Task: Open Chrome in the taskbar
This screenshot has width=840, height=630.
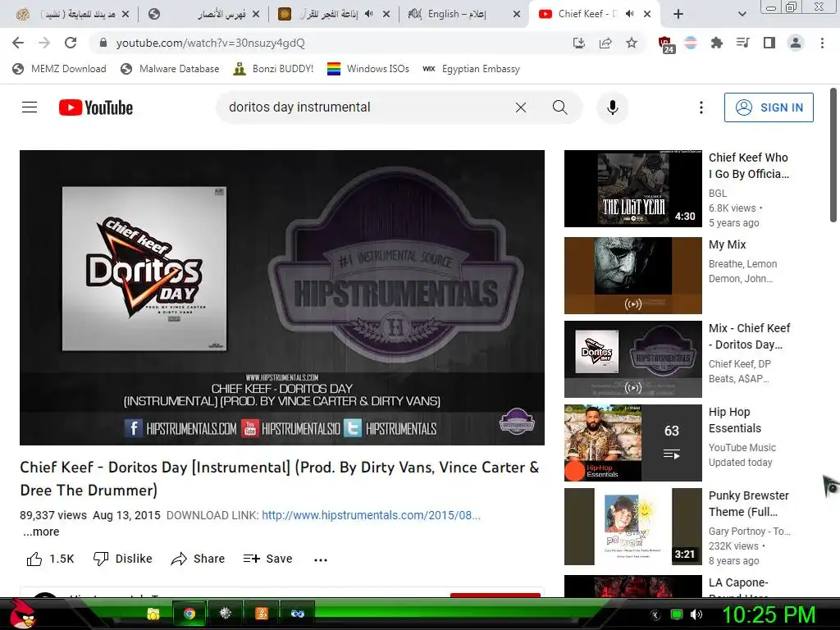Action: click(x=189, y=614)
